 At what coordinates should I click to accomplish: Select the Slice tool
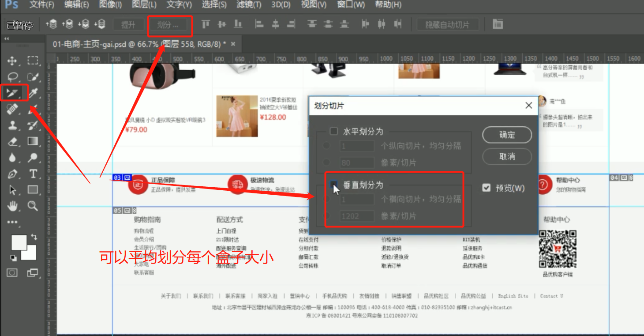(12, 93)
